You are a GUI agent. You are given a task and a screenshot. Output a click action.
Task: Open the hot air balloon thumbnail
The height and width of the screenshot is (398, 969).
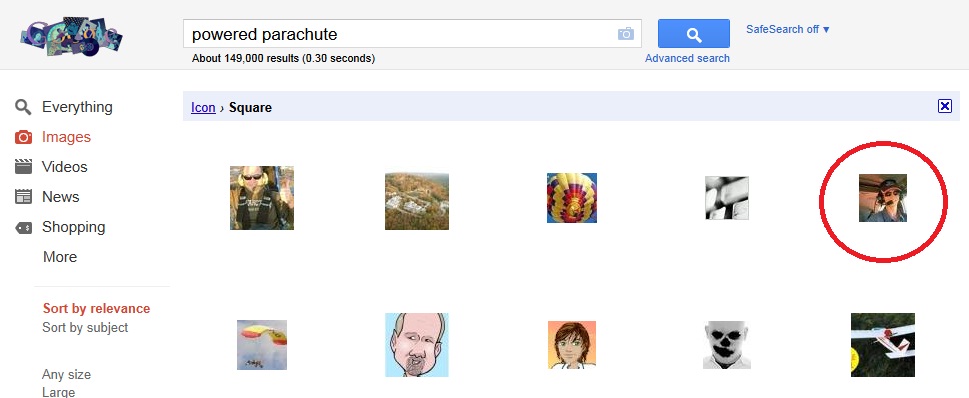(572, 198)
